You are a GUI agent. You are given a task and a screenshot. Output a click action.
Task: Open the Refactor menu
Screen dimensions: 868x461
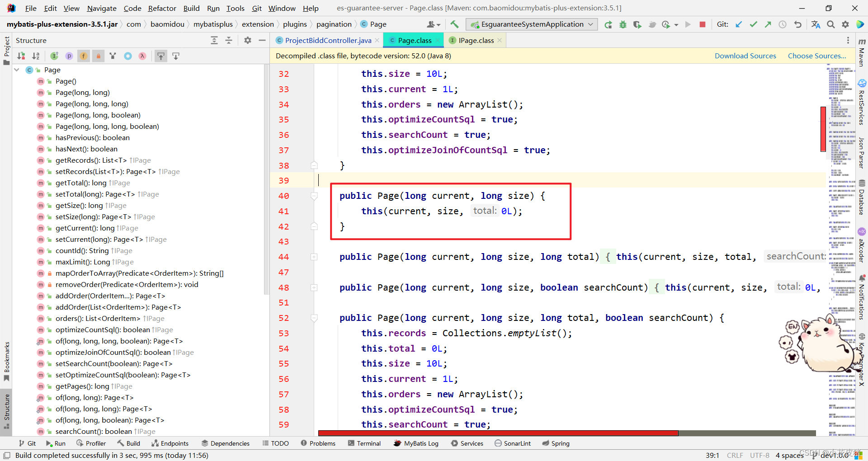tap(162, 8)
